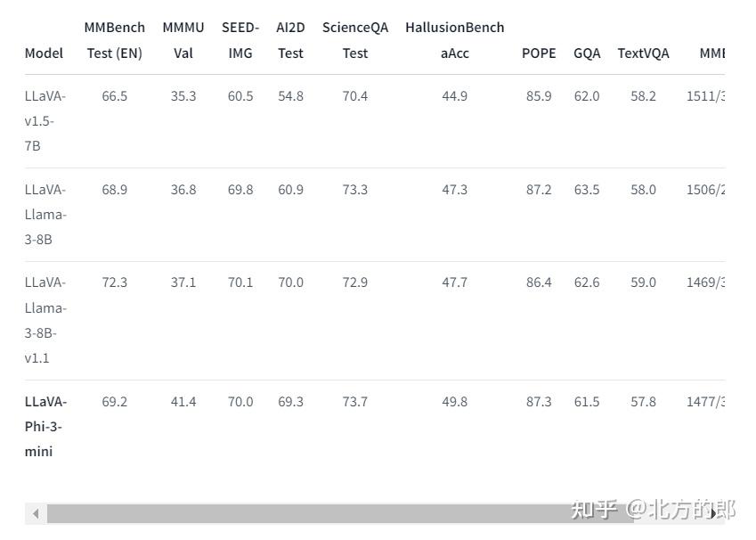The image size is (756, 540).
Task: Select the POPE column header
Action: [539, 53]
